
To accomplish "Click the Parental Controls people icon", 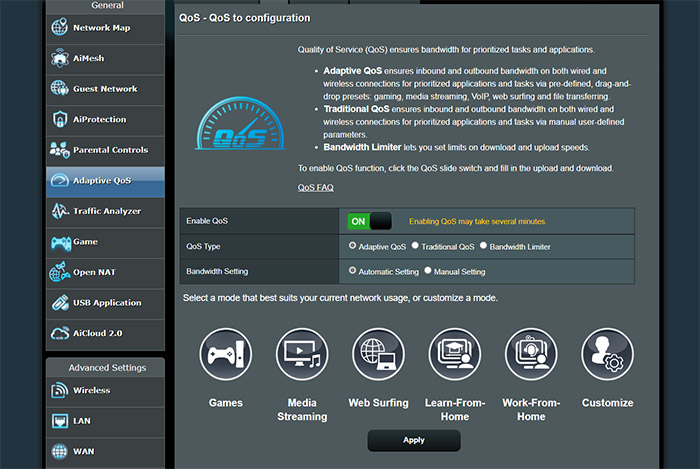I will point(60,150).
